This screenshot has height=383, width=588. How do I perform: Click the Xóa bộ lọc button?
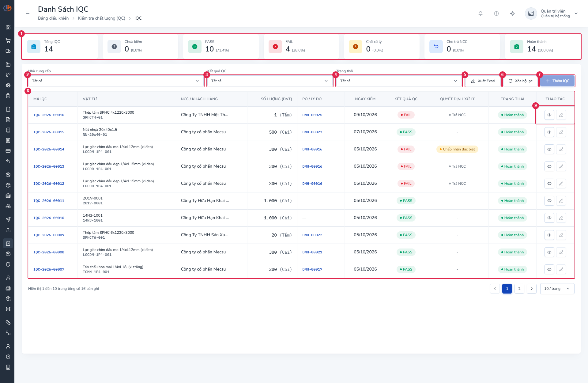tap(520, 81)
